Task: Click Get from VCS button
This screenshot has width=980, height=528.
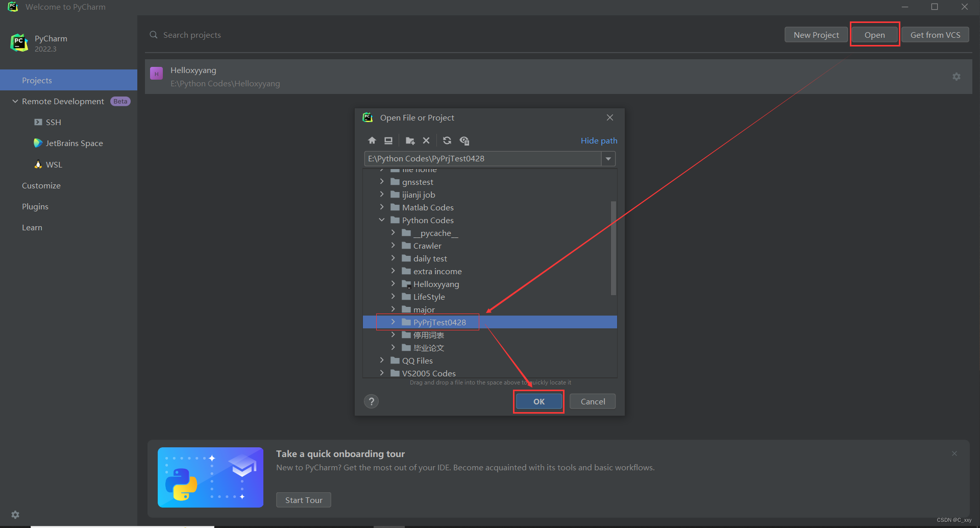Action: [x=935, y=35]
